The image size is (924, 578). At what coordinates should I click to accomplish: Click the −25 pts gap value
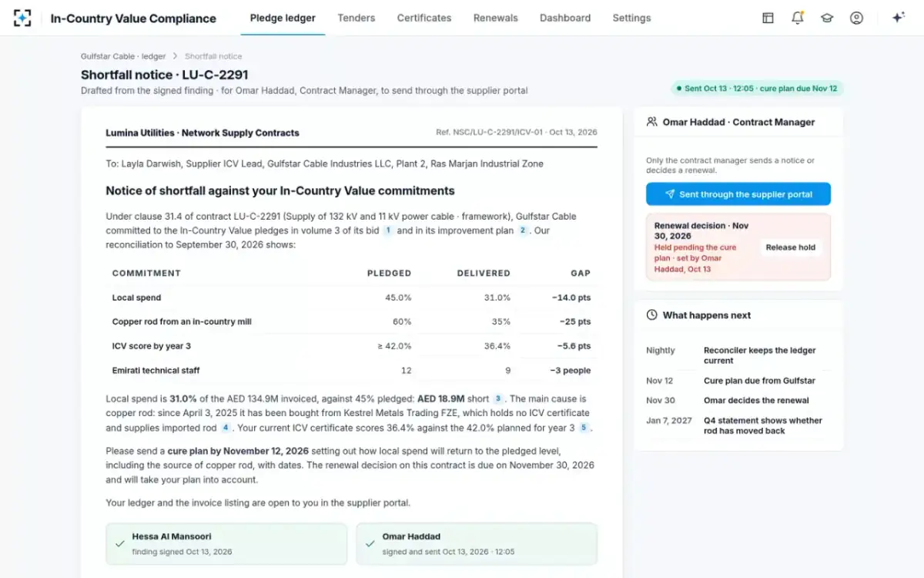(x=574, y=321)
